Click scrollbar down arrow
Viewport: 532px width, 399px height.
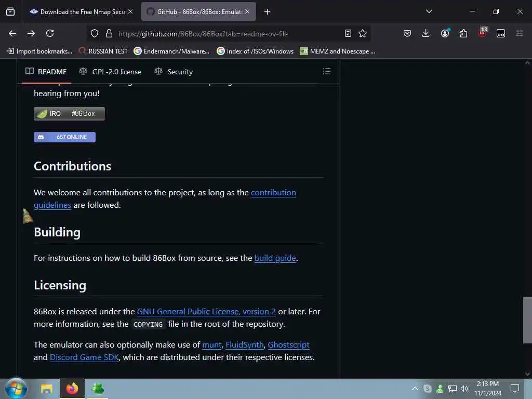[x=527, y=374]
